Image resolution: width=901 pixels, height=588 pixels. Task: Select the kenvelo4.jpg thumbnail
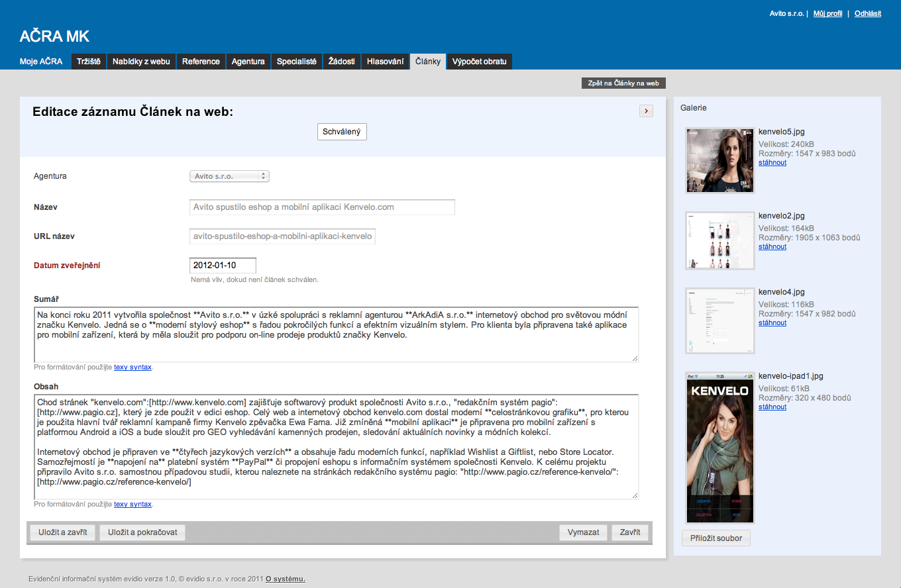pos(720,321)
